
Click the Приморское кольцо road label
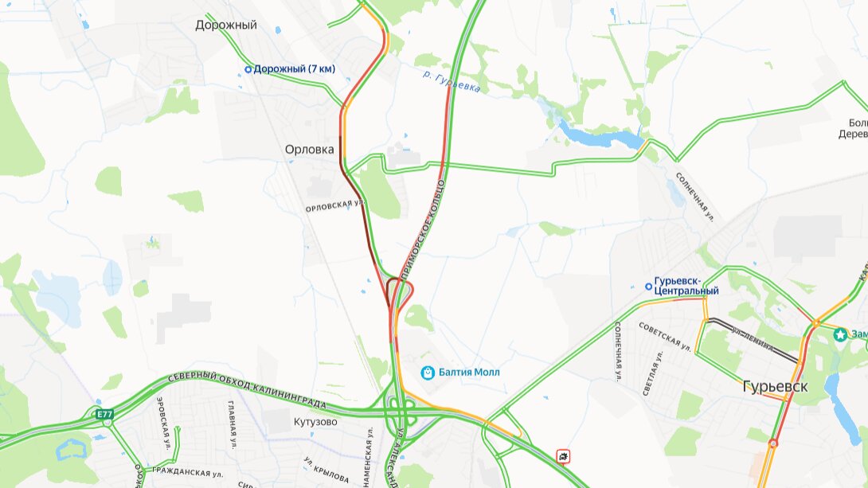[422, 228]
